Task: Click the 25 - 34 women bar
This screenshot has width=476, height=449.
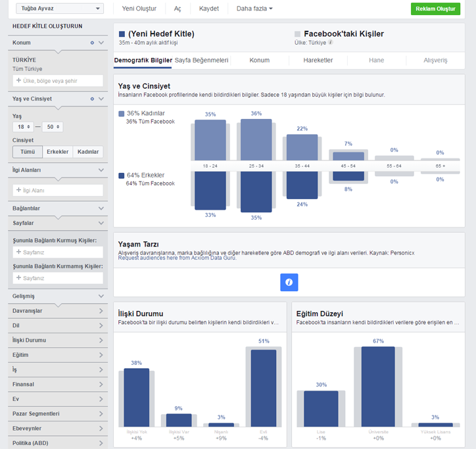Action: click(x=256, y=139)
